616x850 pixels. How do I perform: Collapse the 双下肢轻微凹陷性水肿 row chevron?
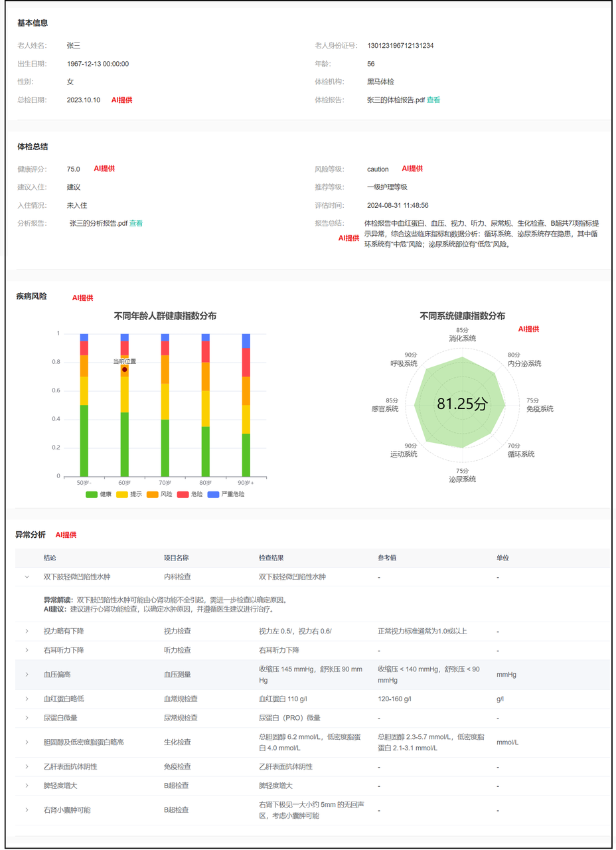[27, 577]
